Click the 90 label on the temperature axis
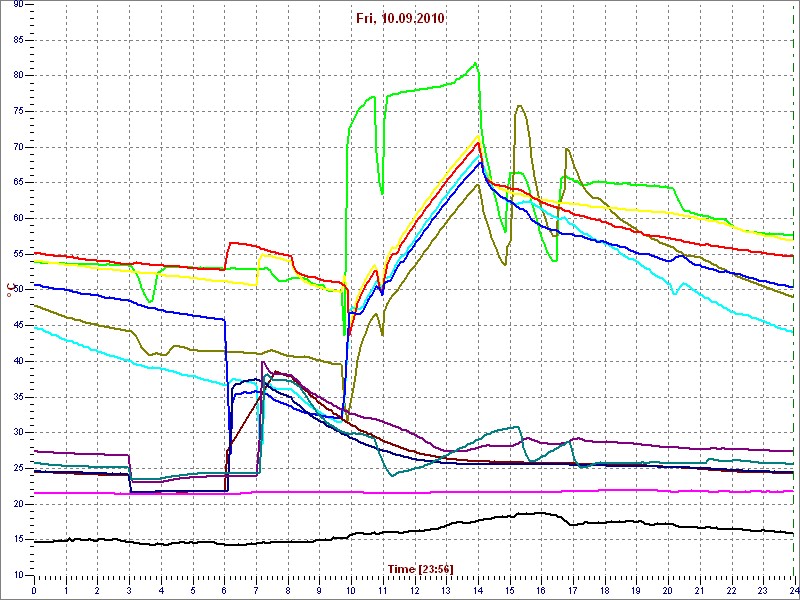 pos(17,4)
